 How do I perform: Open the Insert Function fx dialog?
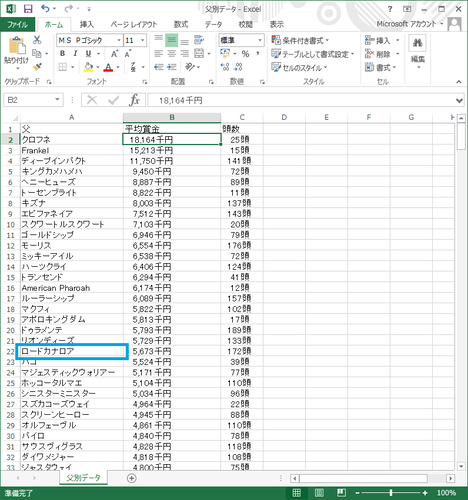point(135,100)
